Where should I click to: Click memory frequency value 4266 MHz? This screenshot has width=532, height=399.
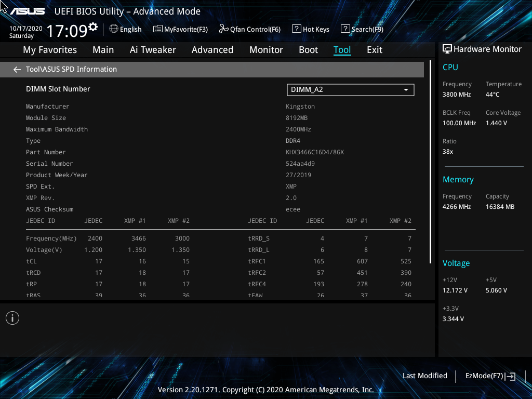[457, 207]
